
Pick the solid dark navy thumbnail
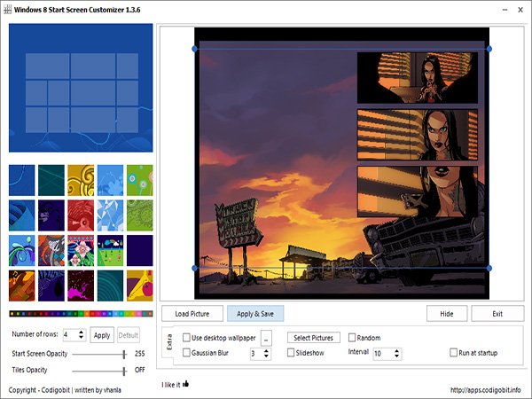pos(140,251)
